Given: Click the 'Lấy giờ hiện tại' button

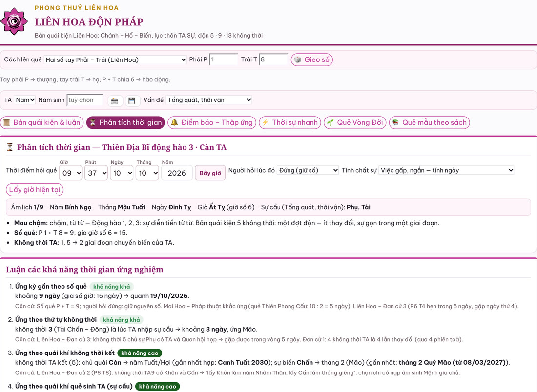Looking at the screenshot, I should [35, 190].
